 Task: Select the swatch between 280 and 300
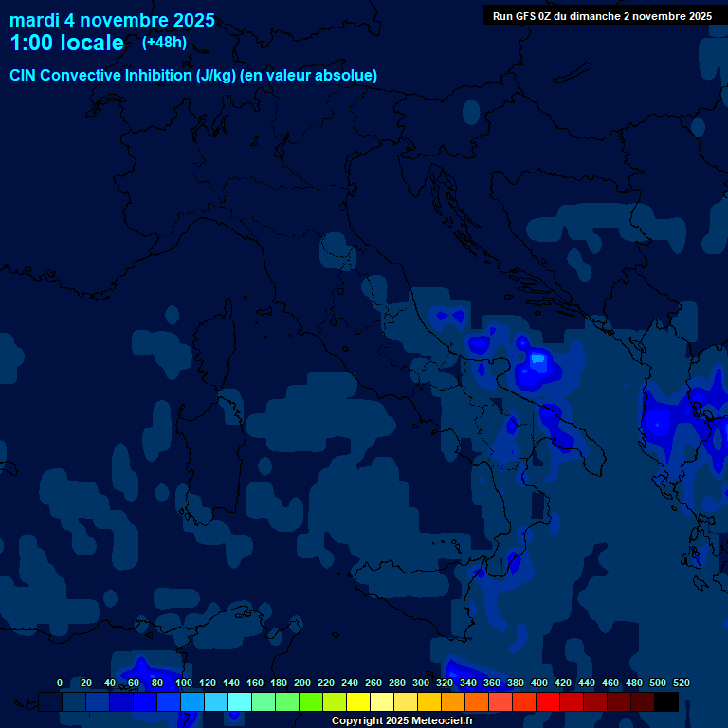point(406,702)
